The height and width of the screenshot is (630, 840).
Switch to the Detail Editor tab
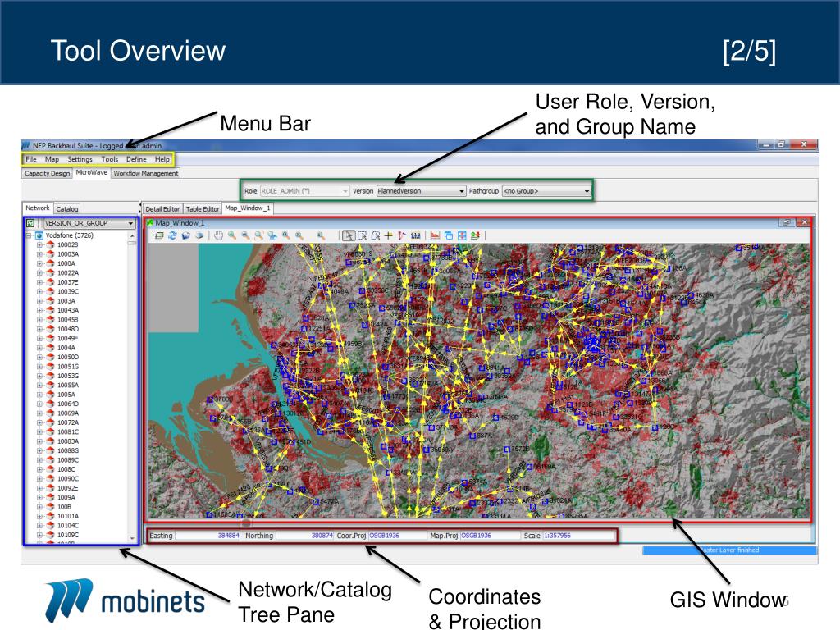(x=162, y=209)
